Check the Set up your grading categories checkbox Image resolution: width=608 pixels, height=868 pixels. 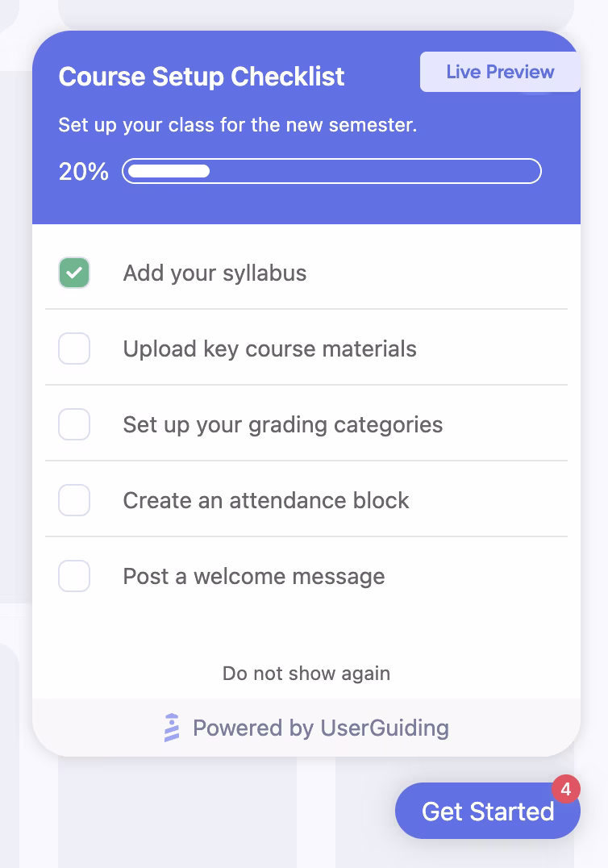pyautogui.click(x=74, y=424)
